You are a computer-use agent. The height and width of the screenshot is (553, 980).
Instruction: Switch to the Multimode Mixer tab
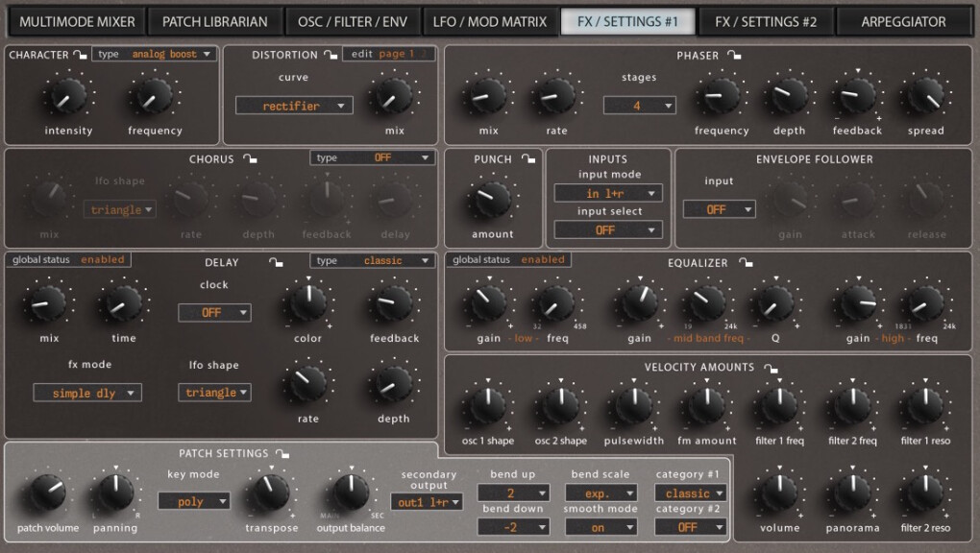tap(77, 22)
